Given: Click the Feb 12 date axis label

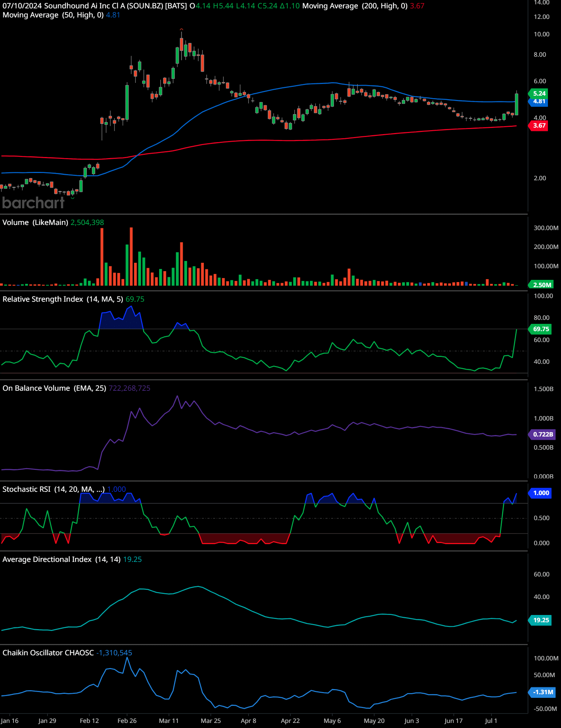Looking at the screenshot, I should [89, 721].
